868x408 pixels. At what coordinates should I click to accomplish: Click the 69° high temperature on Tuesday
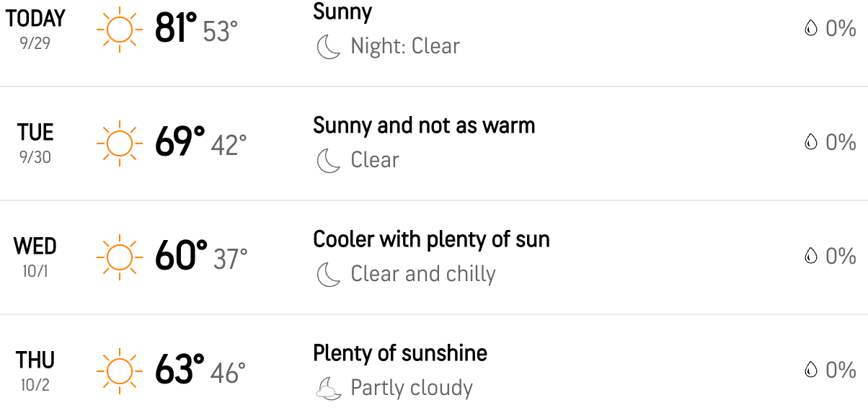click(180, 143)
